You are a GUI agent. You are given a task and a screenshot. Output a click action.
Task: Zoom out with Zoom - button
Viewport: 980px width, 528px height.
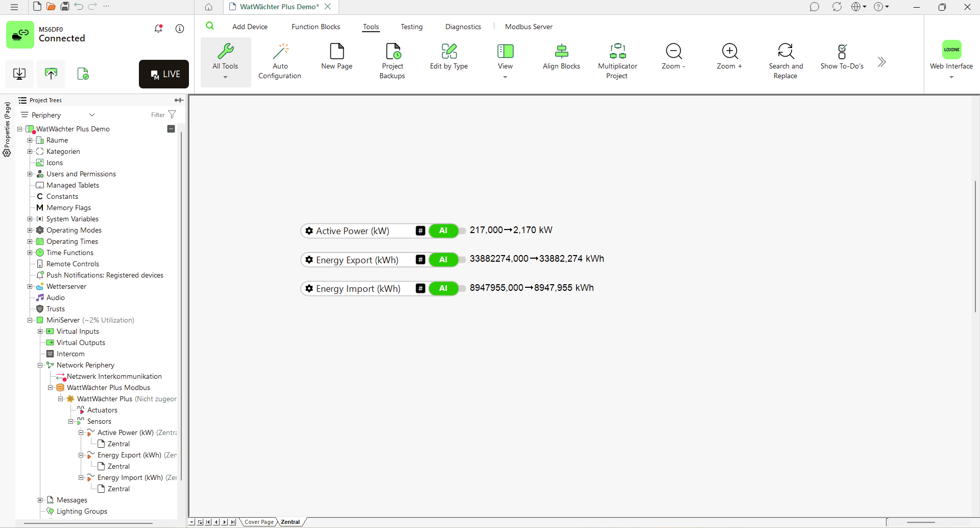point(674,56)
